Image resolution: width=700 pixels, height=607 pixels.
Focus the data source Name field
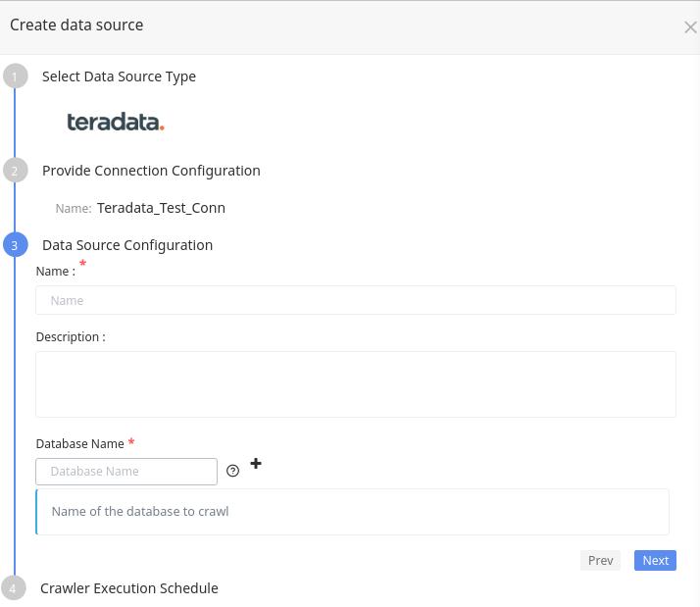coord(355,300)
